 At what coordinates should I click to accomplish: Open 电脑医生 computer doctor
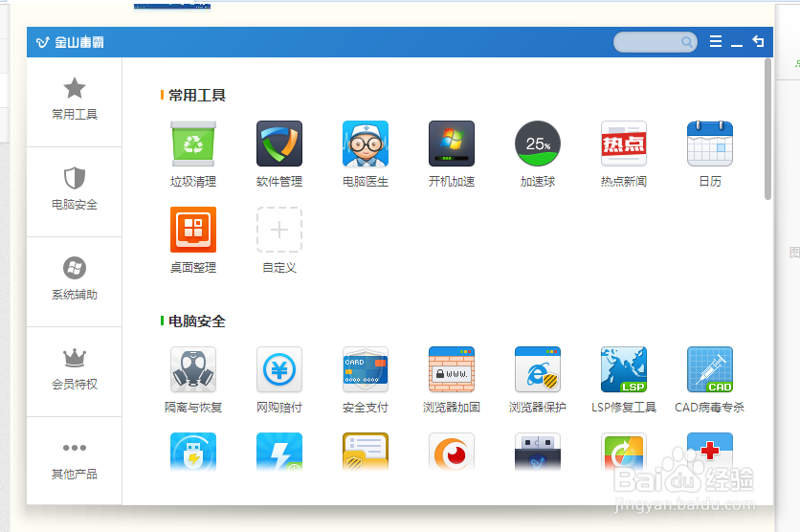click(x=366, y=153)
